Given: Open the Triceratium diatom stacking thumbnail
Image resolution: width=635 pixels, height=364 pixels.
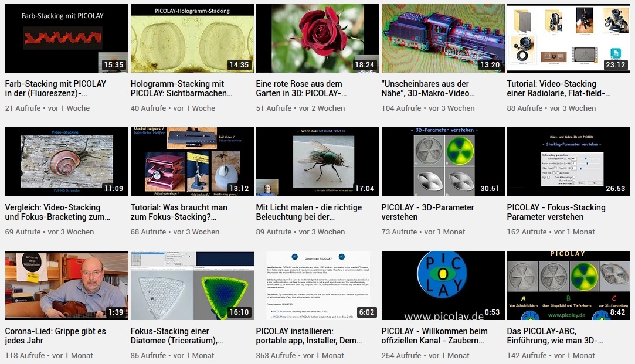Looking at the screenshot, I should pyautogui.click(x=192, y=285).
